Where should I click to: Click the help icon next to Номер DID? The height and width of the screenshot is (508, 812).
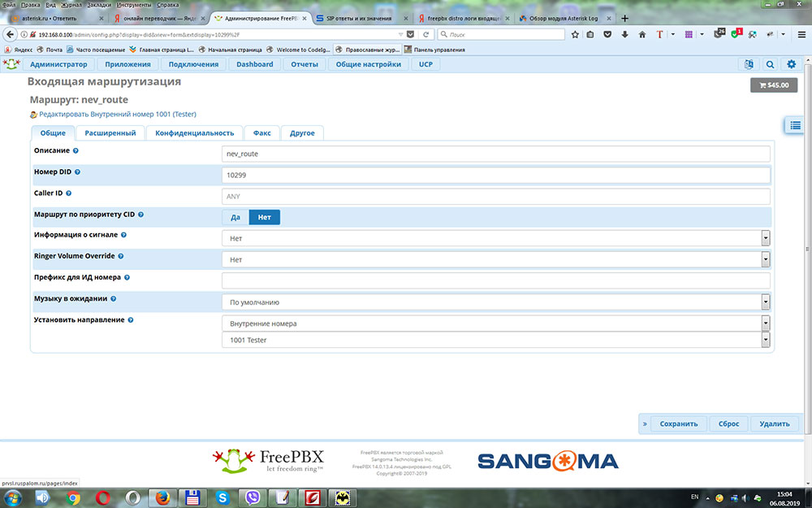click(x=78, y=172)
